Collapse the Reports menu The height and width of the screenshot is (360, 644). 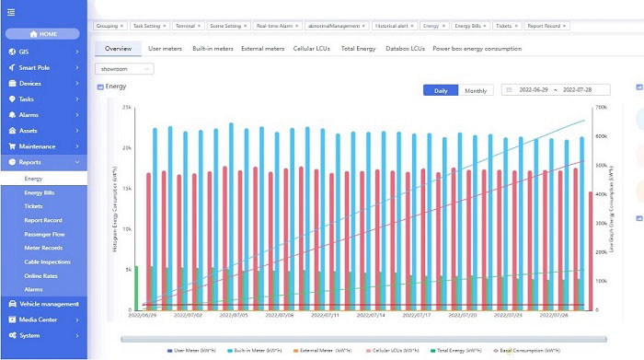click(x=43, y=162)
